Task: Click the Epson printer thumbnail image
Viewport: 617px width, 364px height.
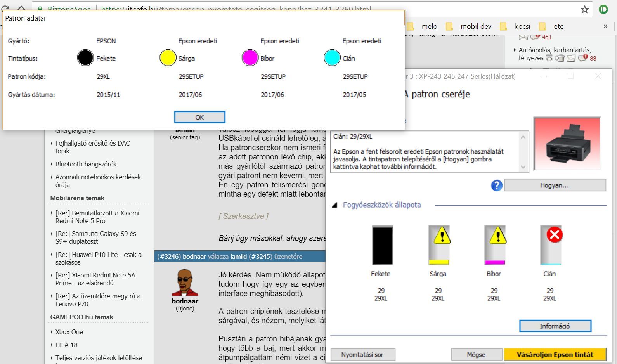Action: [x=567, y=144]
